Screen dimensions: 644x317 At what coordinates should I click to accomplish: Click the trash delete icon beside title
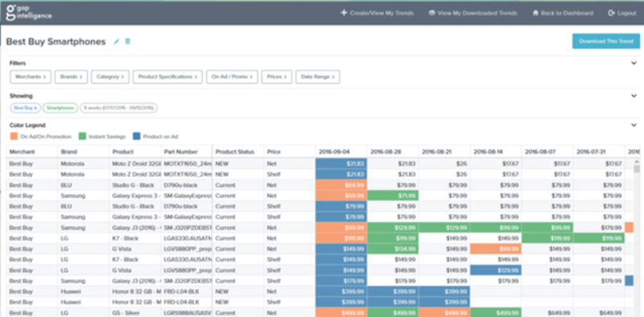point(128,42)
